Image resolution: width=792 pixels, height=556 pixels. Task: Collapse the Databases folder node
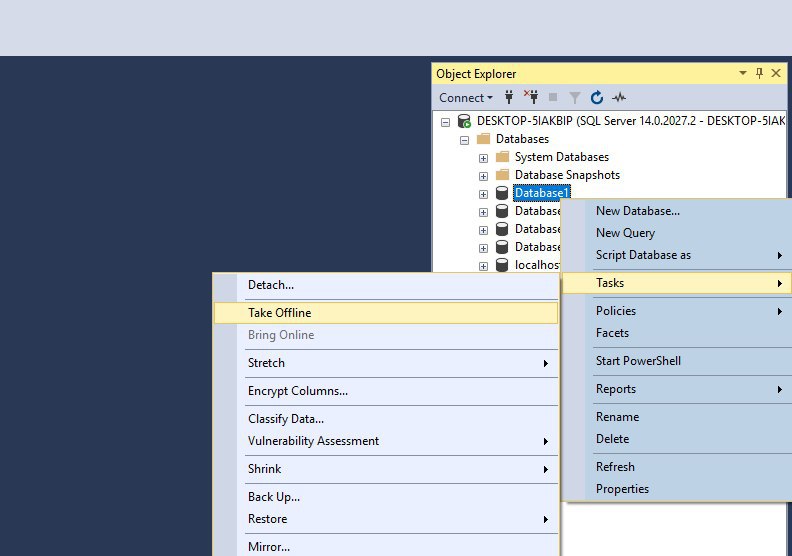(x=465, y=140)
